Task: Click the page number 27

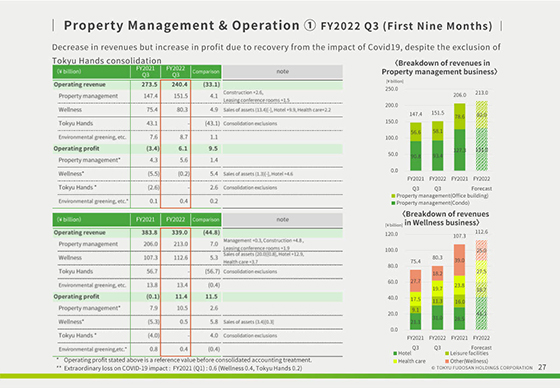Action: pos(542,367)
